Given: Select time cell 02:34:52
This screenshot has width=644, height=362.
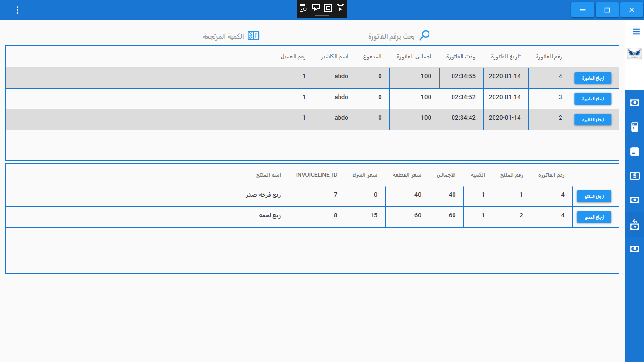Looking at the screenshot, I should (x=461, y=99).
